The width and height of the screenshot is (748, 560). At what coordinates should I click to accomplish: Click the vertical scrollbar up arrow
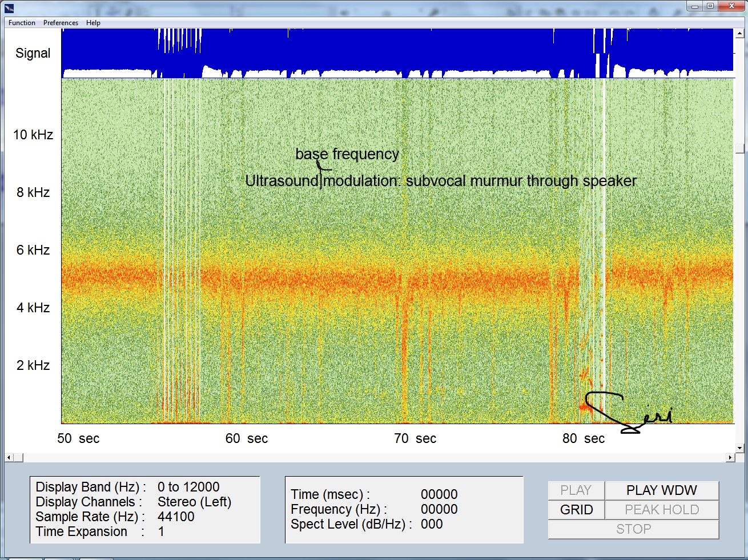click(740, 34)
